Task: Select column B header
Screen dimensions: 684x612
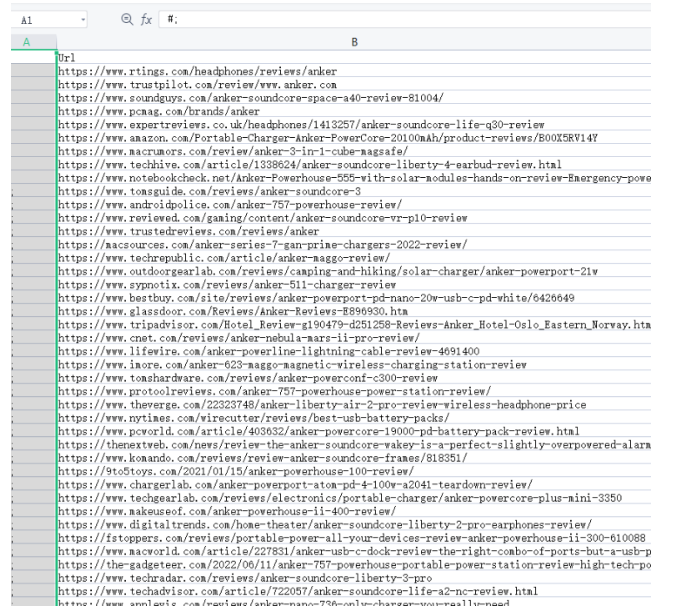Action: (354, 42)
